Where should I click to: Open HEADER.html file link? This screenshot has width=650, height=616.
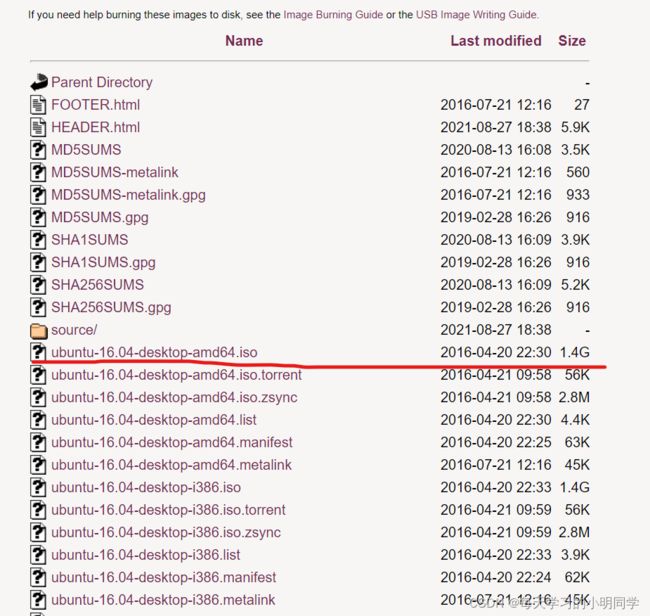(x=95, y=127)
